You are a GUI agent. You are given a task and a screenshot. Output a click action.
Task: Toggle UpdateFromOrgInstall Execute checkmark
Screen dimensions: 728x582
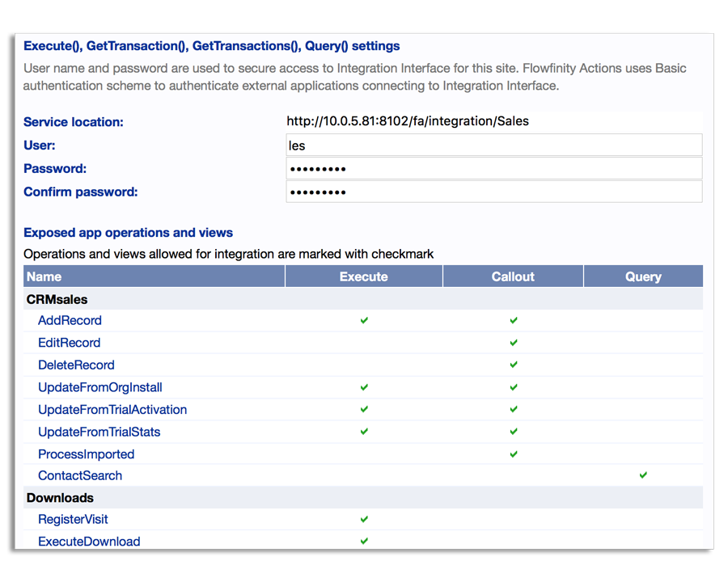(x=364, y=387)
